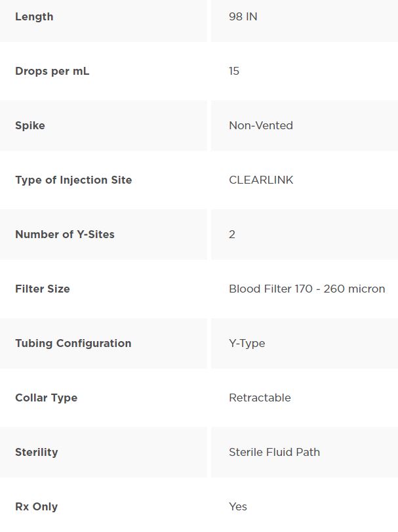Select the drops value 15
Screen dimensions: 398x532
(x=234, y=71)
